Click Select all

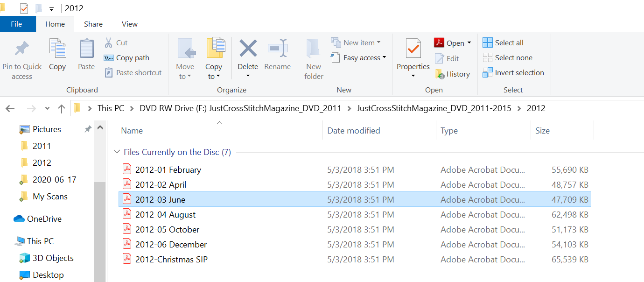click(x=503, y=43)
